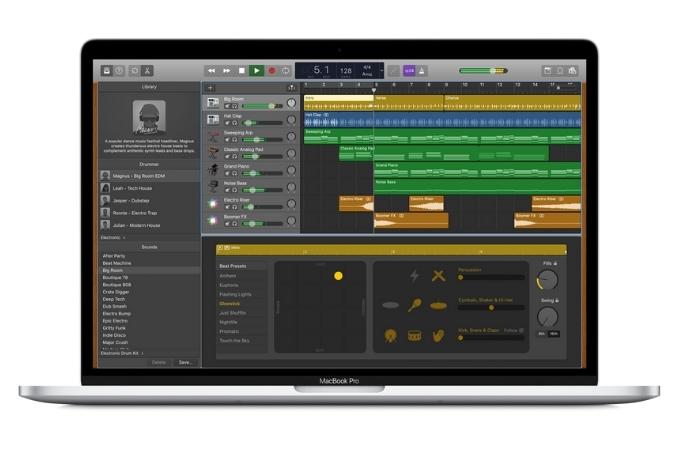679x453 pixels.
Task: Toggle the shaker instrument icon
Action: coord(414,305)
